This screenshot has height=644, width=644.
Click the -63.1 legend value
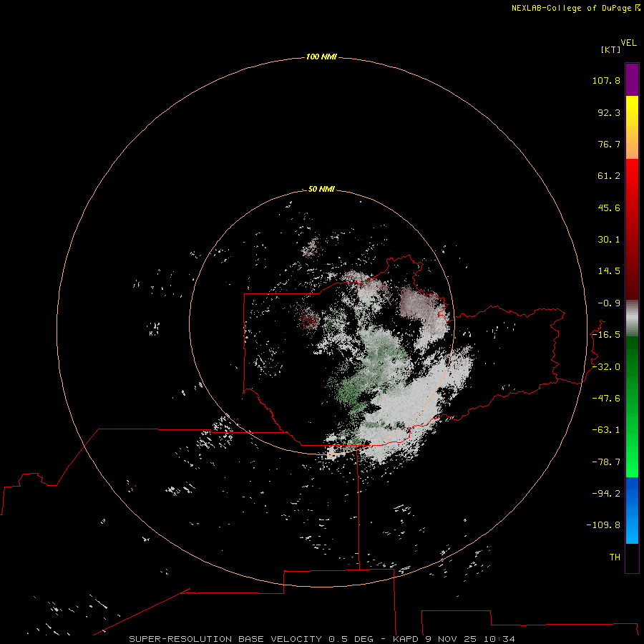click(606, 430)
